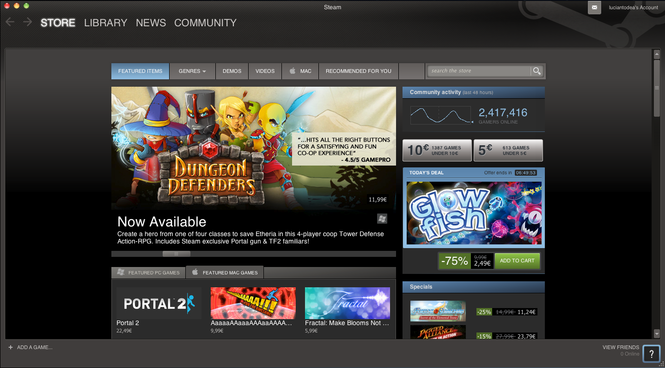Click the 11,24€ special price
Viewport: 665px width, 368px height.
pos(527,312)
